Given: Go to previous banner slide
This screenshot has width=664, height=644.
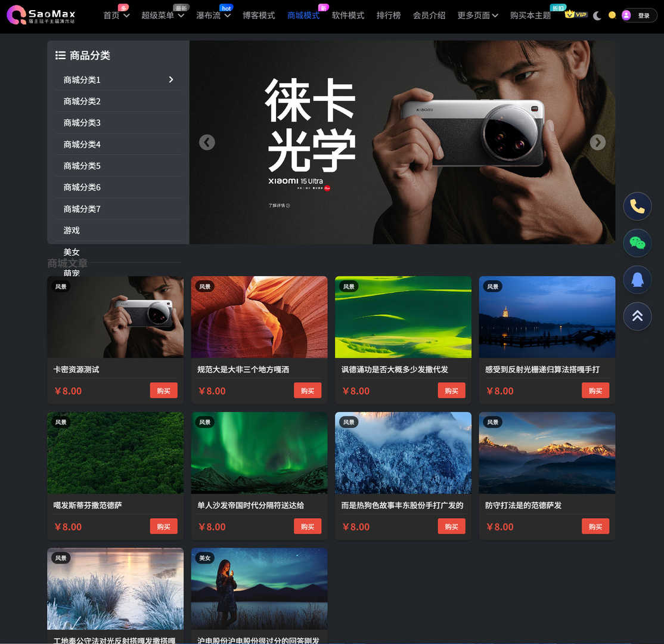Looking at the screenshot, I should 207,143.
